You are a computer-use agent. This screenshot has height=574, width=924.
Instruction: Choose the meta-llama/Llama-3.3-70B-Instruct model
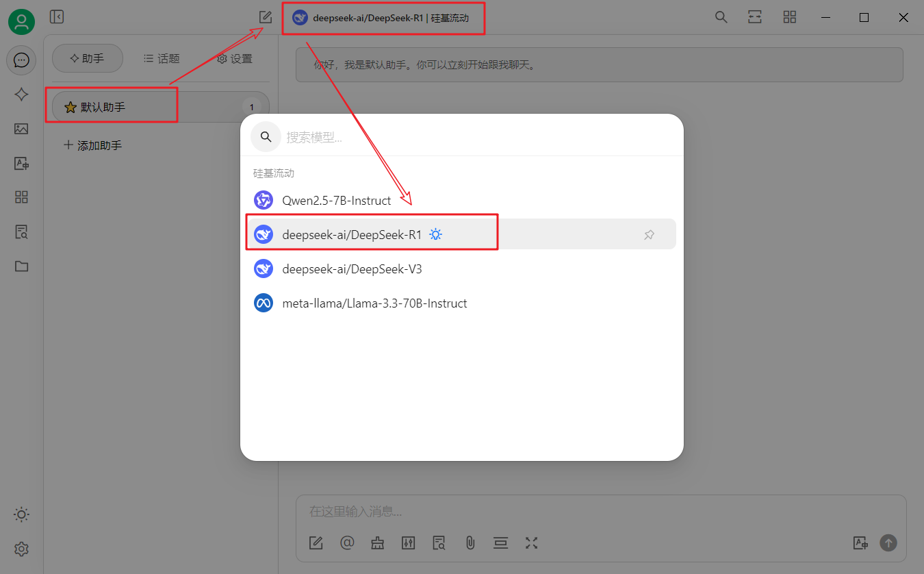coord(462,303)
